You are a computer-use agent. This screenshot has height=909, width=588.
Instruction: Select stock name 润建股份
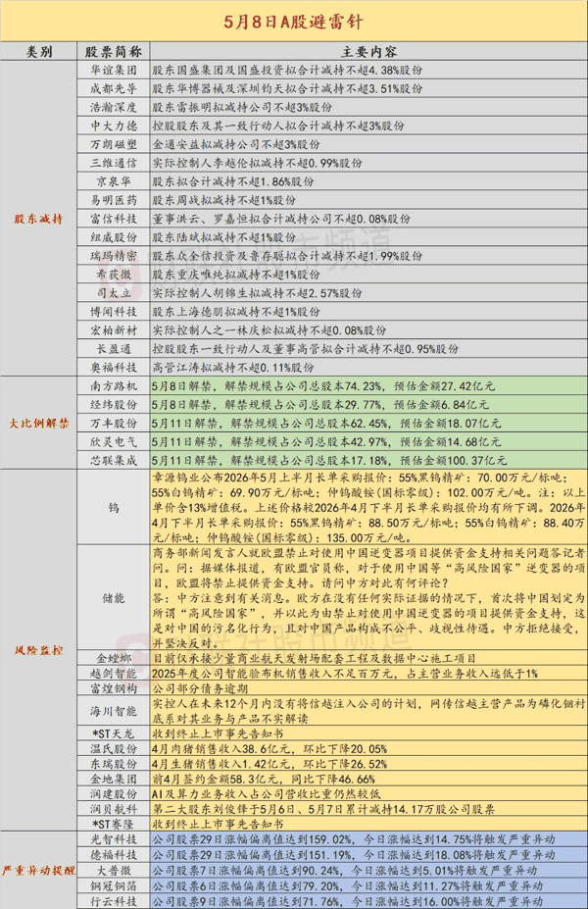114,793
